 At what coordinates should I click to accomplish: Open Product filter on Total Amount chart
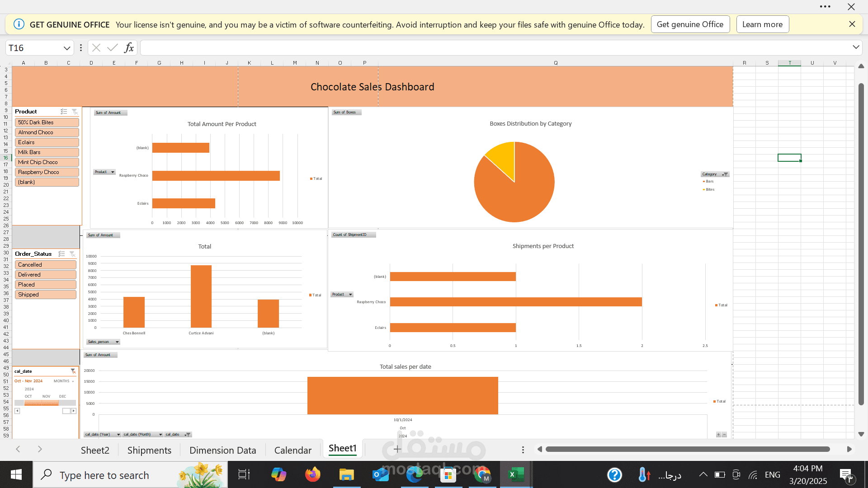[104, 172]
